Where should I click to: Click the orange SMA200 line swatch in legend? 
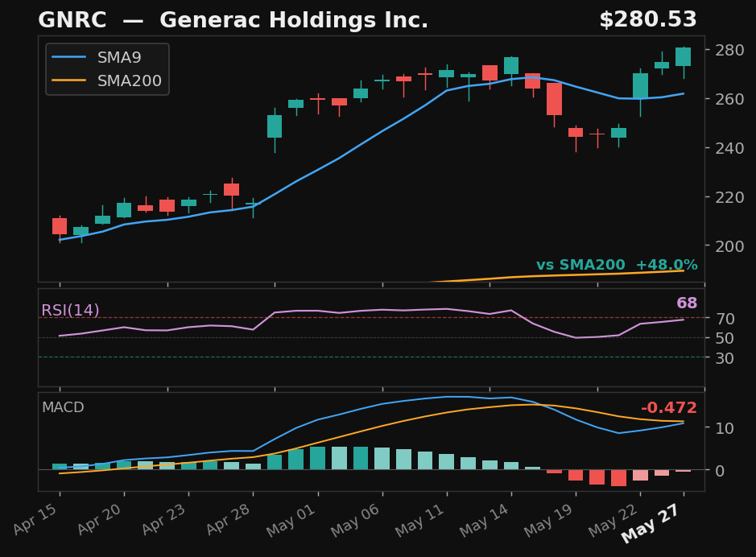coord(69,80)
